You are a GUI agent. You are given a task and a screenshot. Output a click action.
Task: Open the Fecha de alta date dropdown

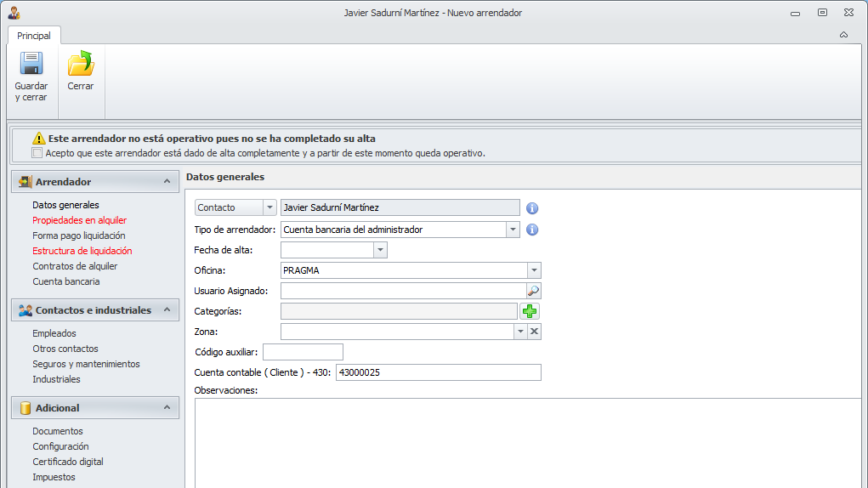[x=380, y=250]
